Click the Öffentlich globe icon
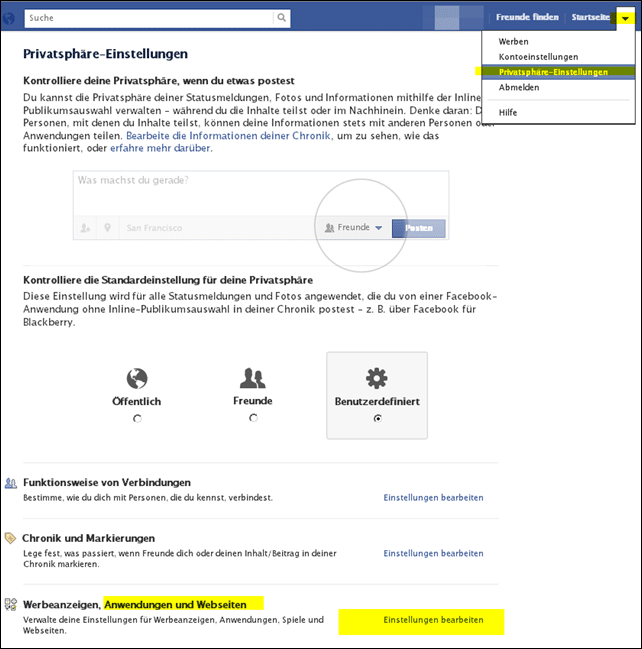The height and width of the screenshot is (649, 642). (x=137, y=378)
